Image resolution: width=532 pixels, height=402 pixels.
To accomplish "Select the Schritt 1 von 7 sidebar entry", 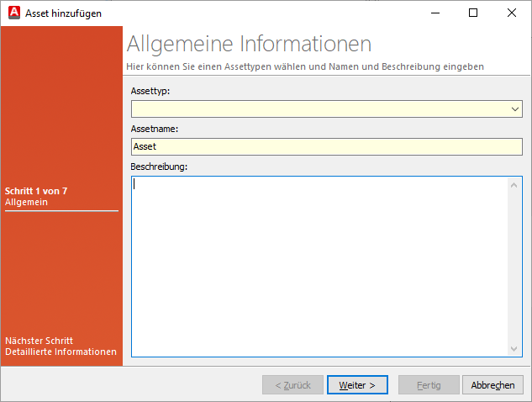I will (x=36, y=191).
